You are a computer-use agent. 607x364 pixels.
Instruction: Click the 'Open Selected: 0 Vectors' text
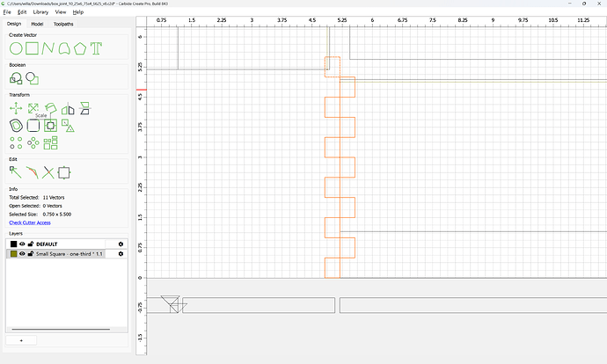pyautogui.click(x=35, y=206)
